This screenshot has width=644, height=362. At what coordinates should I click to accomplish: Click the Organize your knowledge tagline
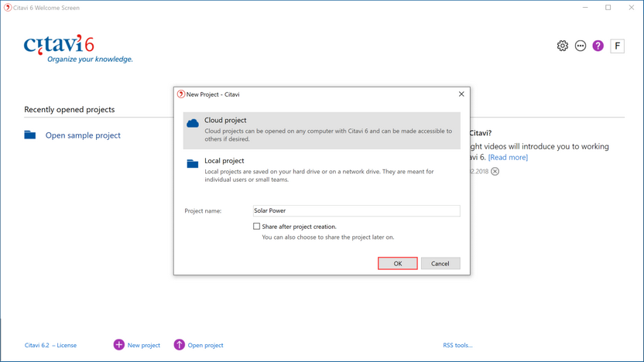(x=90, y=59)
